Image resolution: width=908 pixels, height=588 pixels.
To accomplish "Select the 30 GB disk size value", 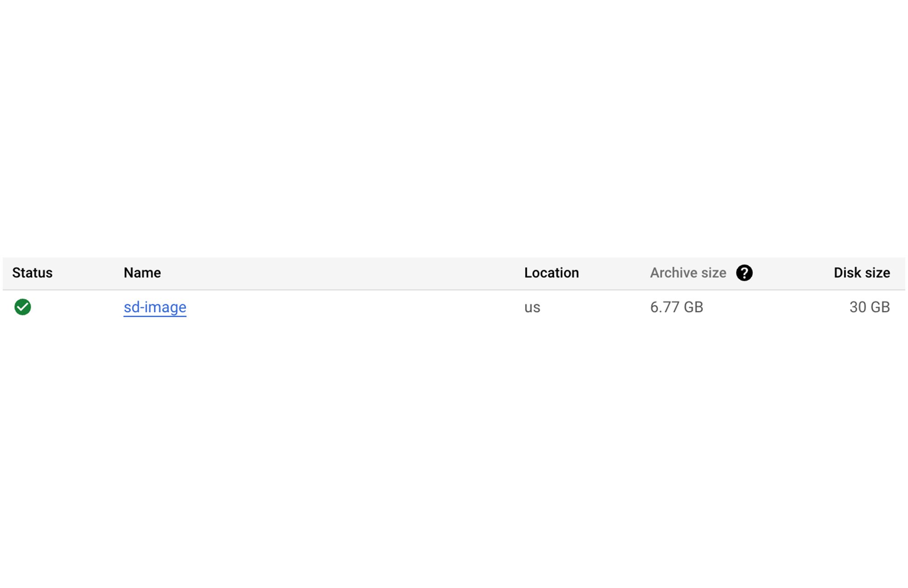I will (869, 307).
